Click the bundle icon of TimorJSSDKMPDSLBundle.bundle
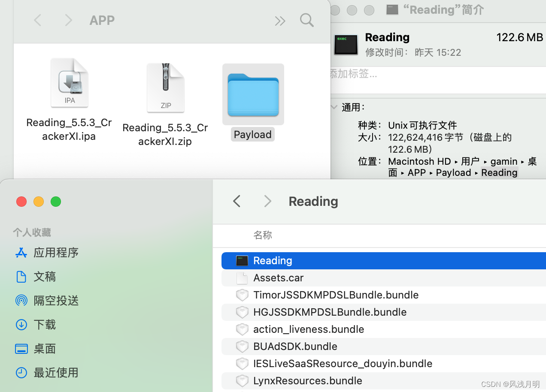 pos(242,295)
